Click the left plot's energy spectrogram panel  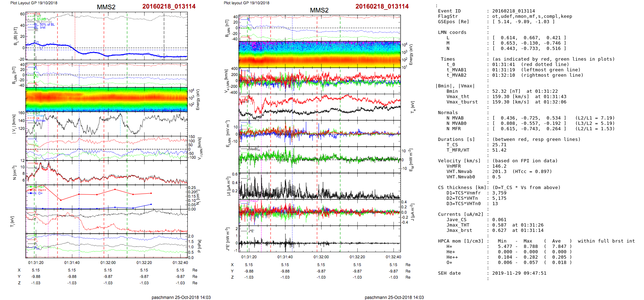coord(106,99)
